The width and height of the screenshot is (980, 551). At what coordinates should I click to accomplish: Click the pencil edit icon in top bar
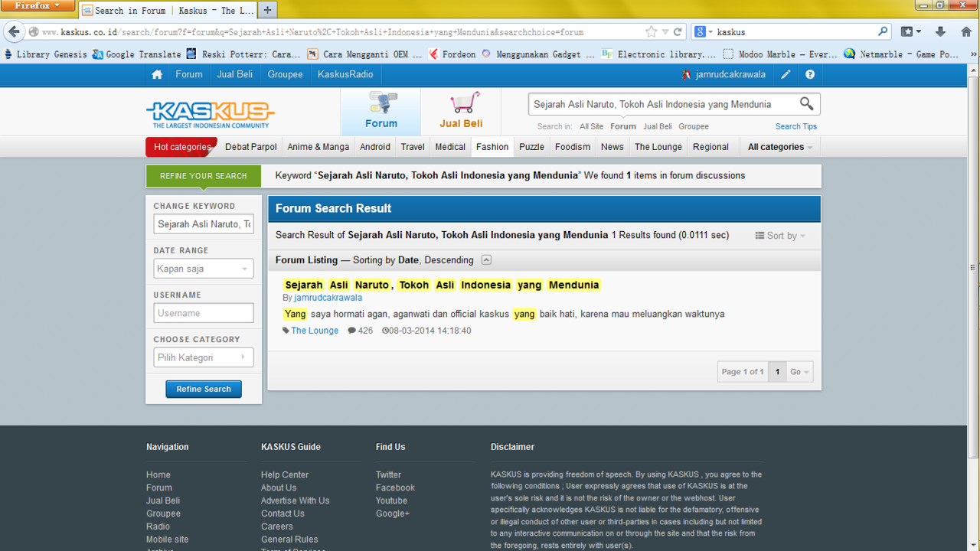(786, 74)
